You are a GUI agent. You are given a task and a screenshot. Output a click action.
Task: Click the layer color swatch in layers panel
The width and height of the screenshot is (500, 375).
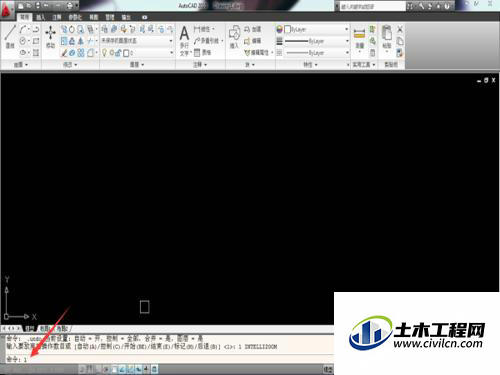[127, 53]
